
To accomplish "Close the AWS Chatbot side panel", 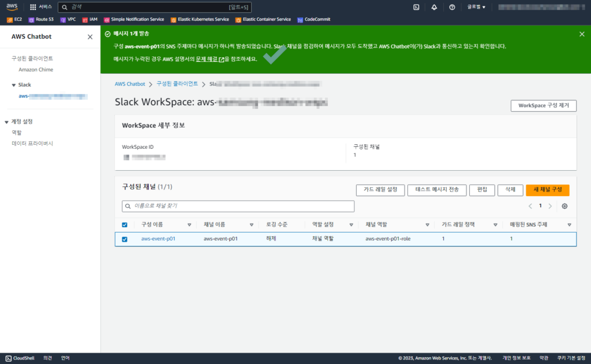I will pos(90,37).
